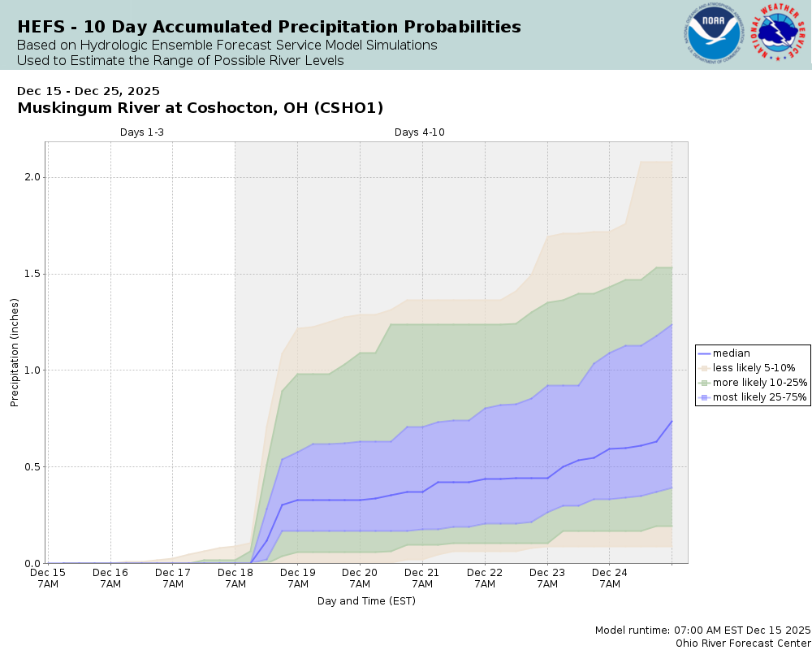Click the Dec 22 7AM axis tick label

pos(485,578)
